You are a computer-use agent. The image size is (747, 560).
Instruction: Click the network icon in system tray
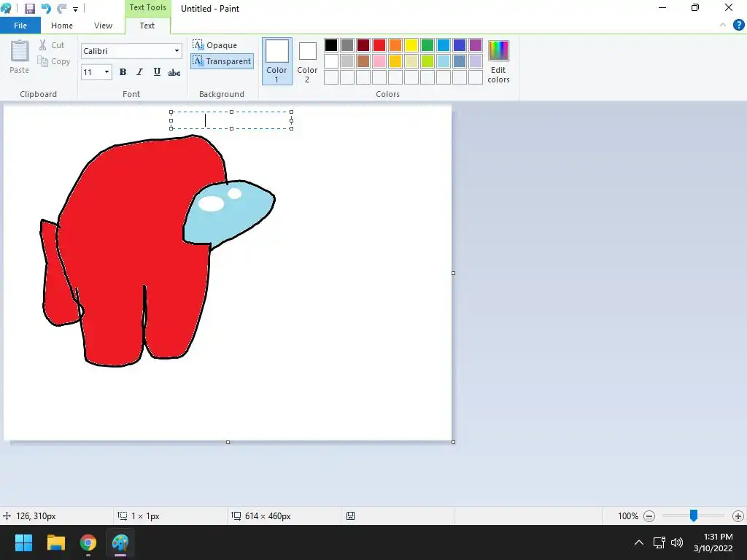[659, 542]
